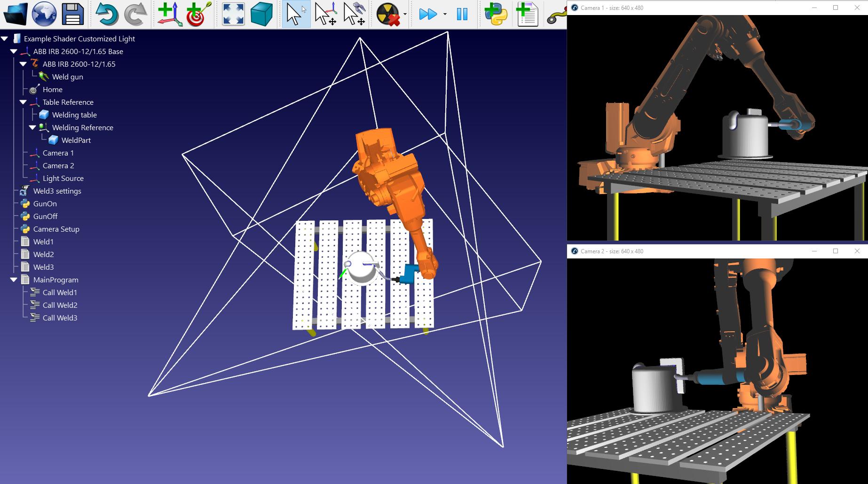Save the station with the floppy disk icon
This screenshot has height=484, width=868.
[72, 14]
